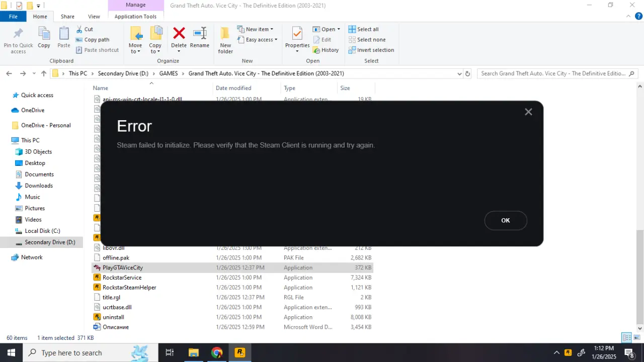Image resolution: width=644 pixels, height=362 pixels.
Task: Select Network in the navigation pane
Action: (x=32, y=257)
